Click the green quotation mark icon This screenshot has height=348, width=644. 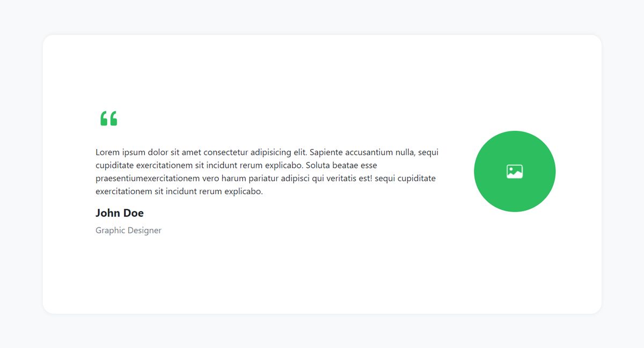coord(108,119)
